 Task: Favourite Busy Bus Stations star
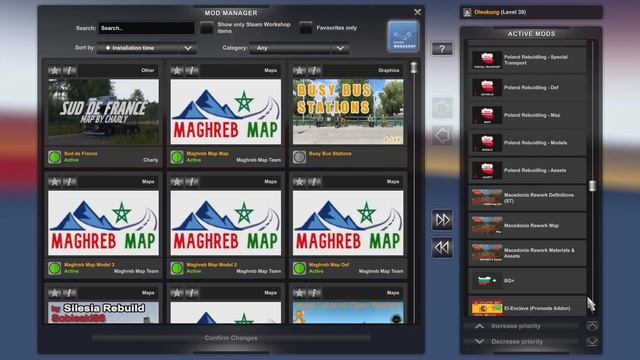point(300,70)
